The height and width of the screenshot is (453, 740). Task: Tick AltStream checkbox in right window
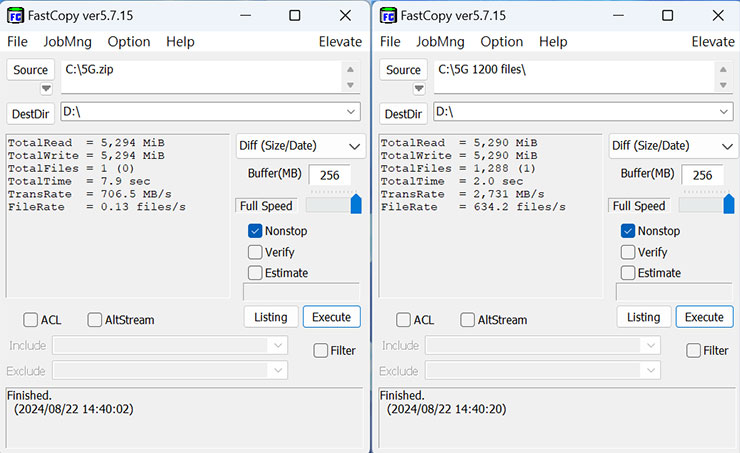[467, 320]
